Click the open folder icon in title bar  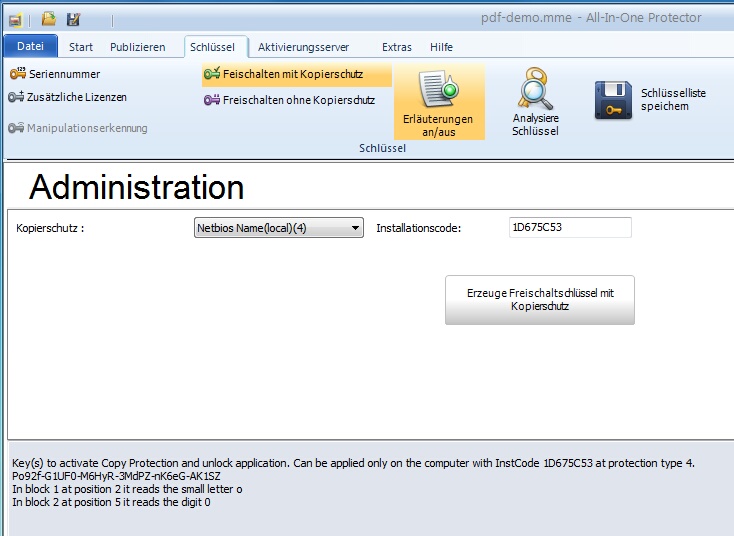[48, 19]
